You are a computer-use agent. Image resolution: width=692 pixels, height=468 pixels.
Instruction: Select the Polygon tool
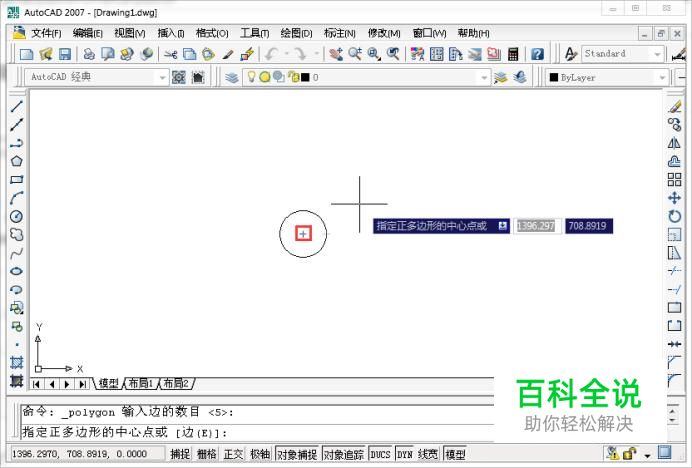[x=16, y=161]
